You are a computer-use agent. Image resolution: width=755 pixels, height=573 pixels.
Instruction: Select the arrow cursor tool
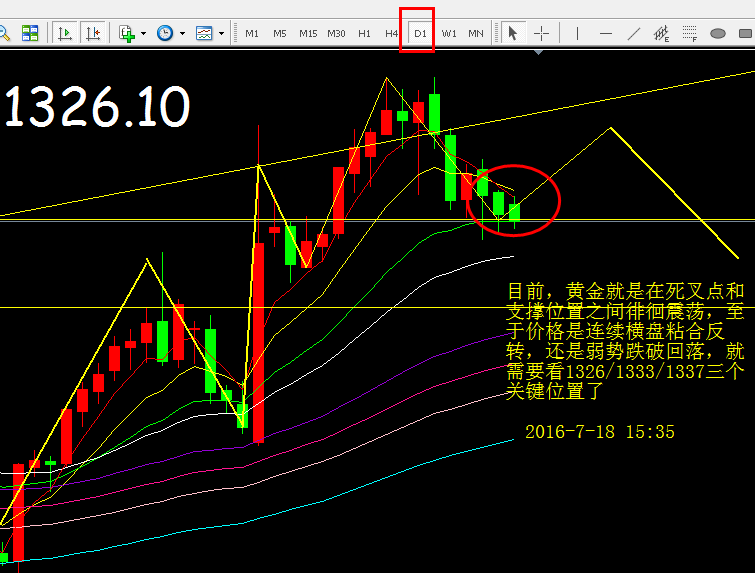513,33
